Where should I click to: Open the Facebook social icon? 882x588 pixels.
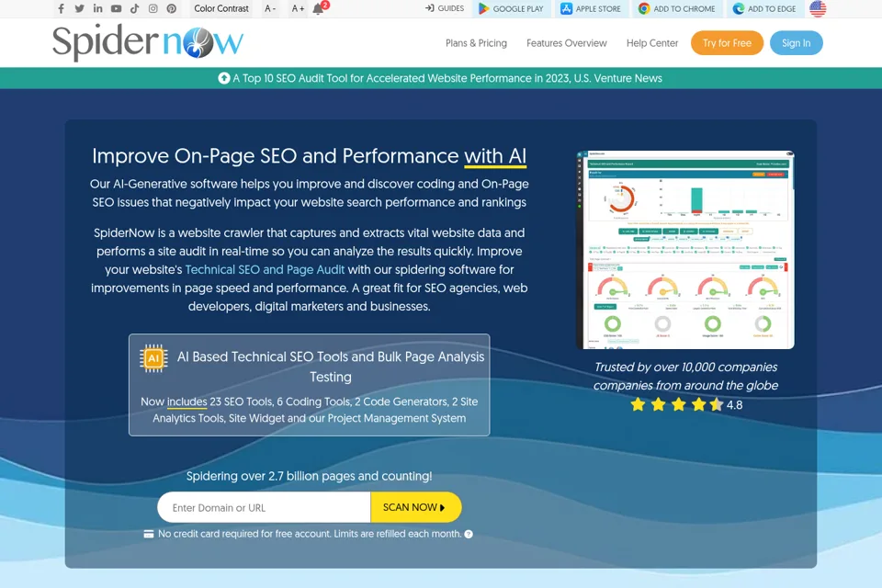click(61, 8)
